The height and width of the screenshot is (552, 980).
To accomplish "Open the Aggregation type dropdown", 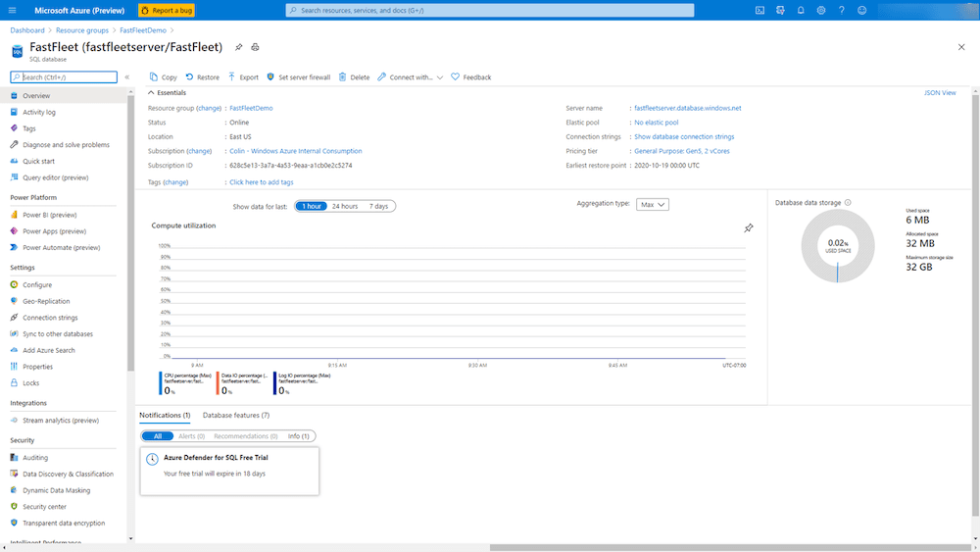I will click(652, 204).
